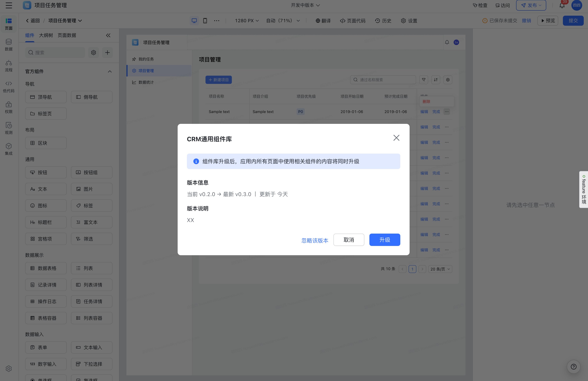Image resolution: width=588 pixels, height=381 pixels.
Task: Click the 取消 button
Action: (349, 240)
